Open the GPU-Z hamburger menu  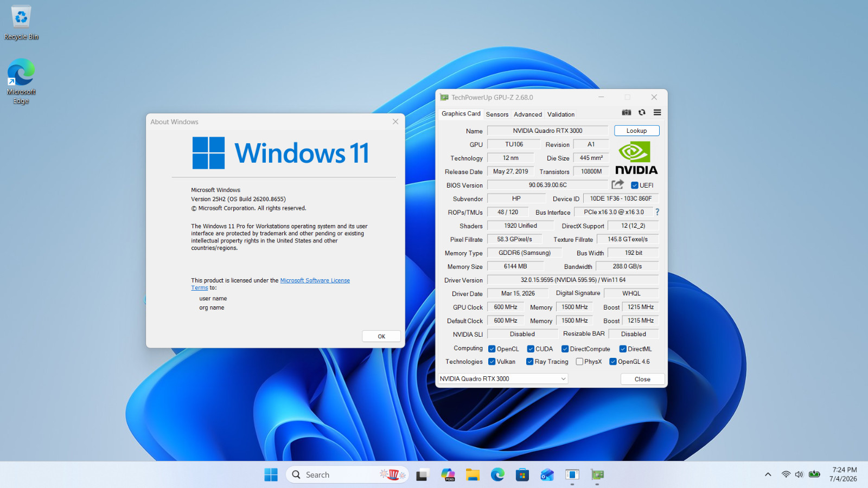(x=657, y=112)
